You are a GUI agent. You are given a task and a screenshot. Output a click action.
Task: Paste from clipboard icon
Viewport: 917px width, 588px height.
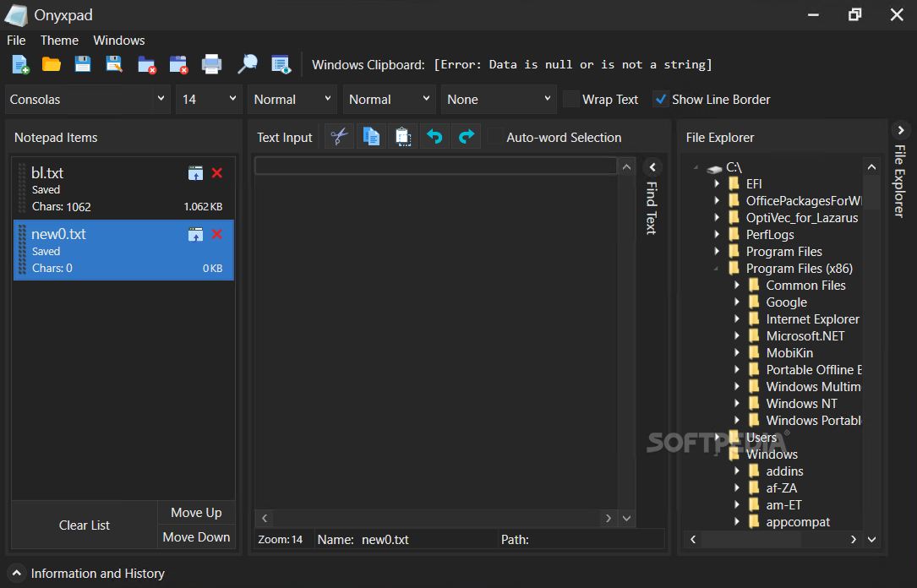tap(403, 137)
